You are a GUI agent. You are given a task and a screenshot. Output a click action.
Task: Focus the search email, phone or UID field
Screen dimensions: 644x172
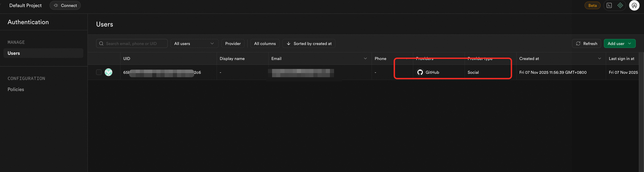132,44
